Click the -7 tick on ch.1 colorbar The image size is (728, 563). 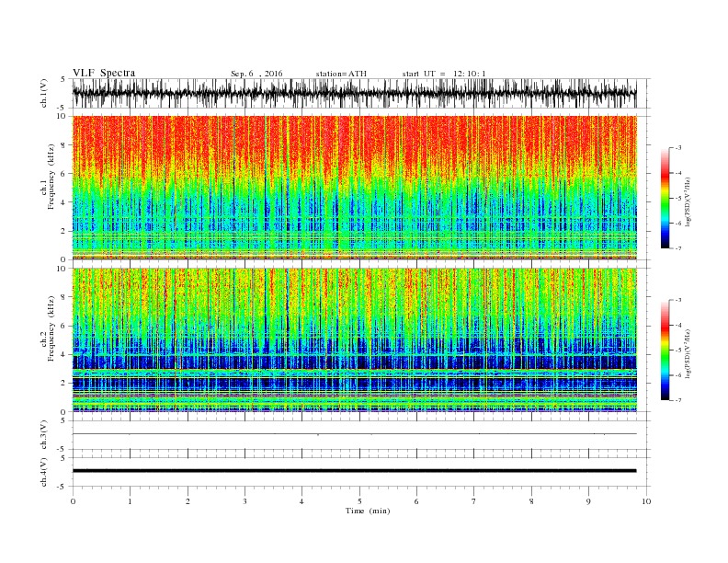click(678, 248)
